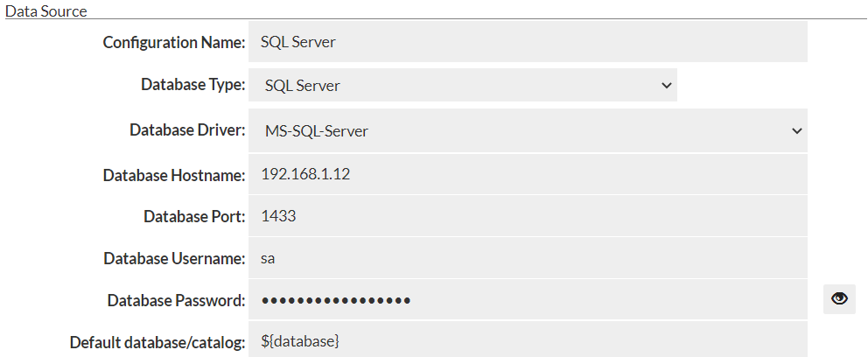Click the Database Port label
Screen dimensions: 868x357
194,217
